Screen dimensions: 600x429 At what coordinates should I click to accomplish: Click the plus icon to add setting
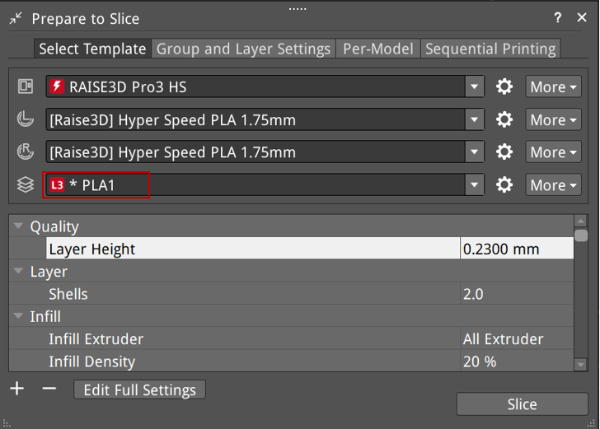17,388
